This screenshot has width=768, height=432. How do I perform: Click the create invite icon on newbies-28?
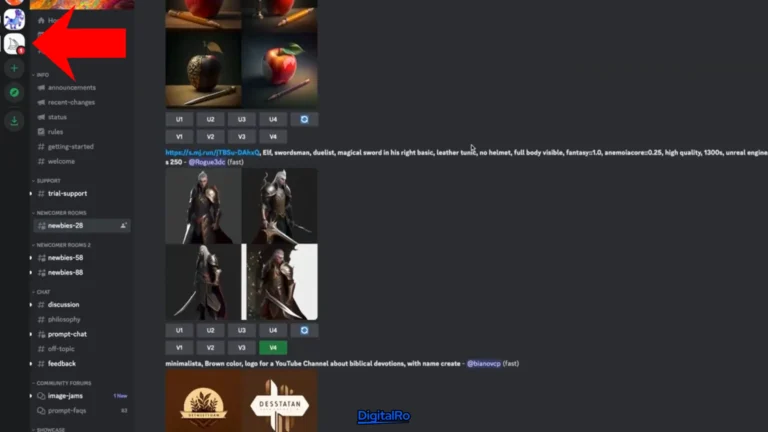point(123,226)
